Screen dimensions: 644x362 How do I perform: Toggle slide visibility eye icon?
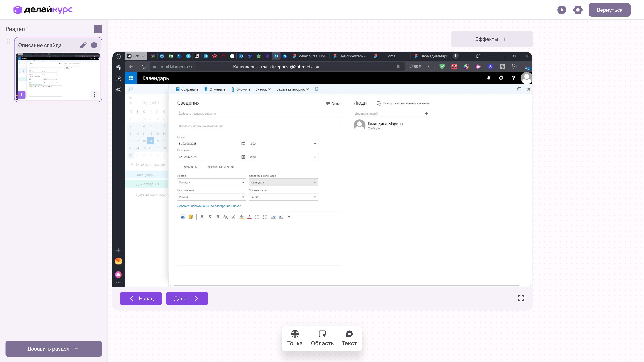click(x=94, y=45)
